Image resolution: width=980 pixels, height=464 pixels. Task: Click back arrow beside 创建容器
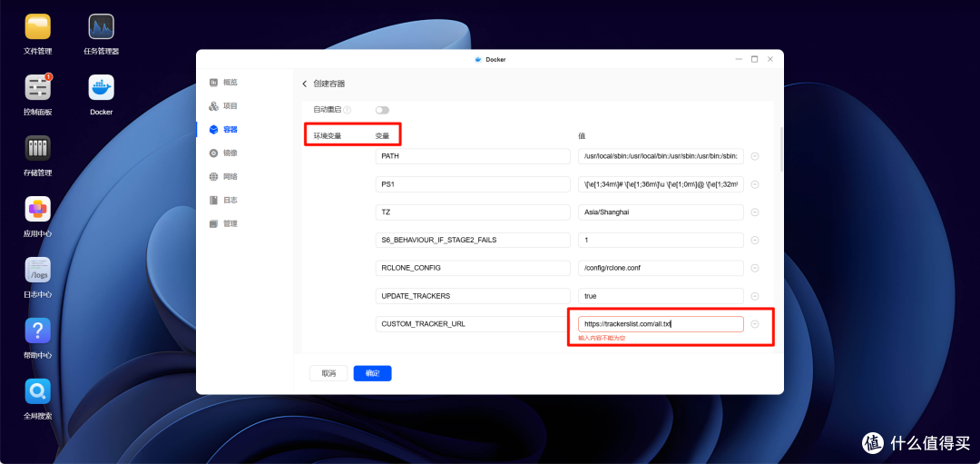[x=304, y=84]
